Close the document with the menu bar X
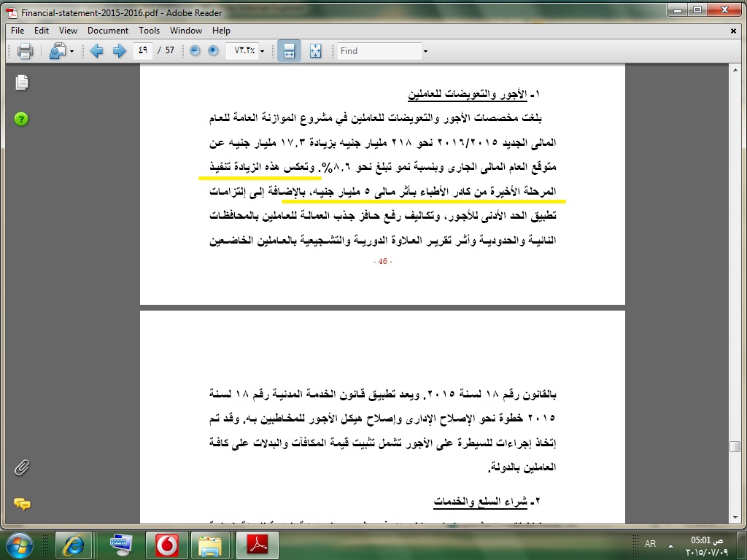747x560 pixels. click(733, 31)
